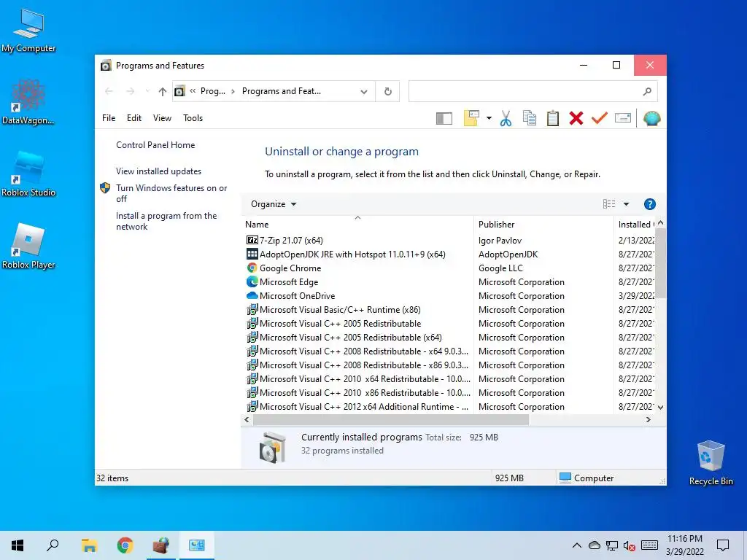Screen dimensions: 747x560
Task: Click the Paste clipboard icon
Action: point(553,118)
